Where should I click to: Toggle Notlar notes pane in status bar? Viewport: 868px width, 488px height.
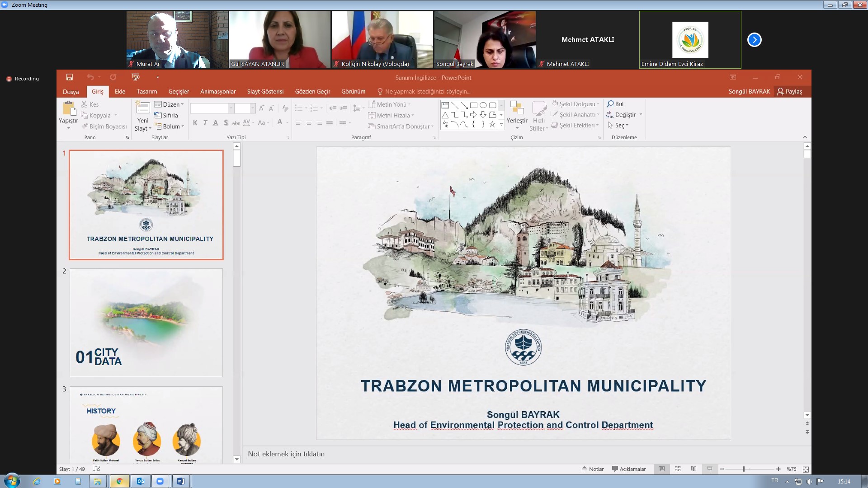click(593, 469)
